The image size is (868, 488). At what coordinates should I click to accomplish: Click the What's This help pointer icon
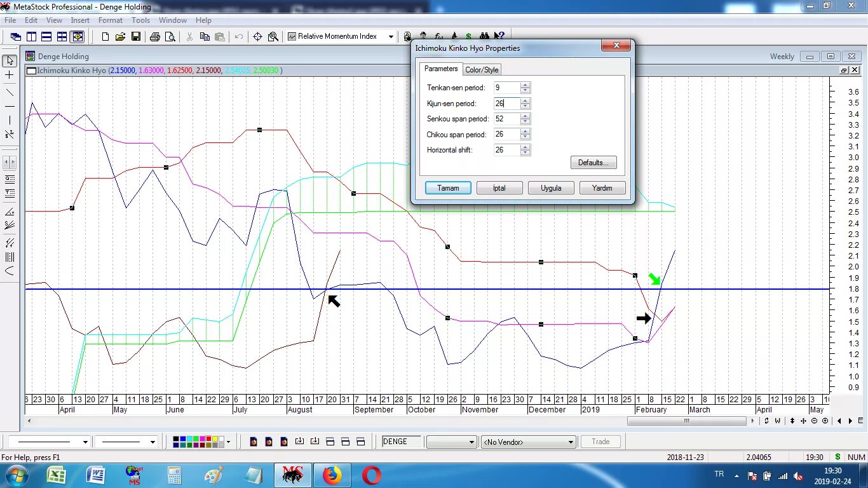pos(499,36)
